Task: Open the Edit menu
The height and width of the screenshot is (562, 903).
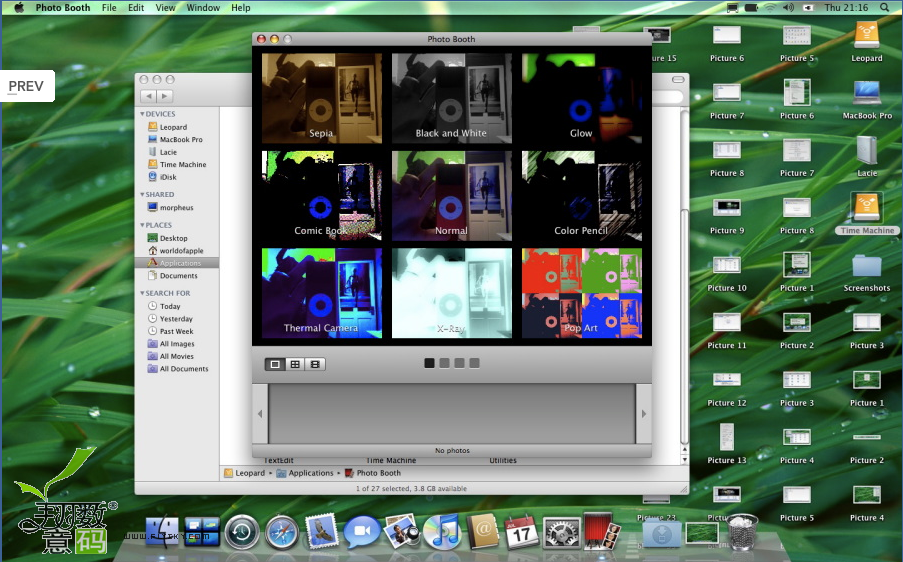Action: point(136,7)
